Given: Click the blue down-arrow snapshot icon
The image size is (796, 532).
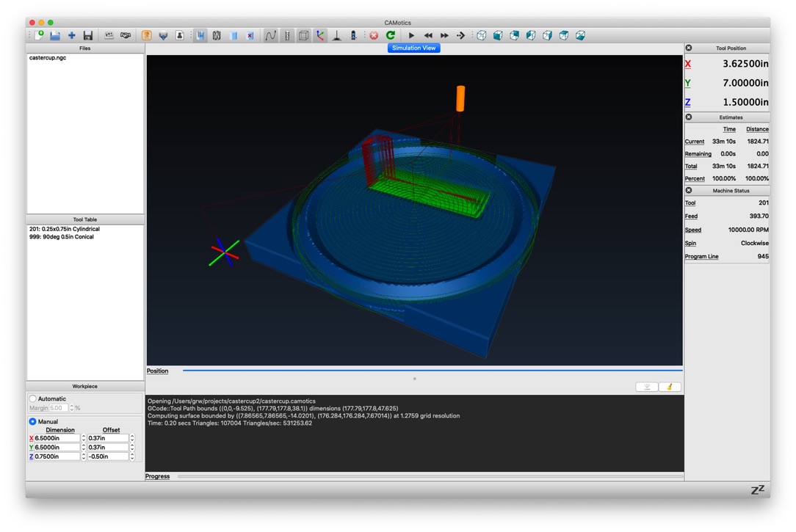Looking at the screenshot, I should click(163, 35).
